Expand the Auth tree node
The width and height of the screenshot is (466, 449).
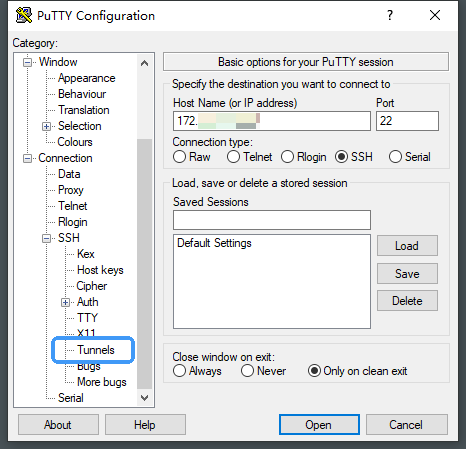[x=65, y=302]
